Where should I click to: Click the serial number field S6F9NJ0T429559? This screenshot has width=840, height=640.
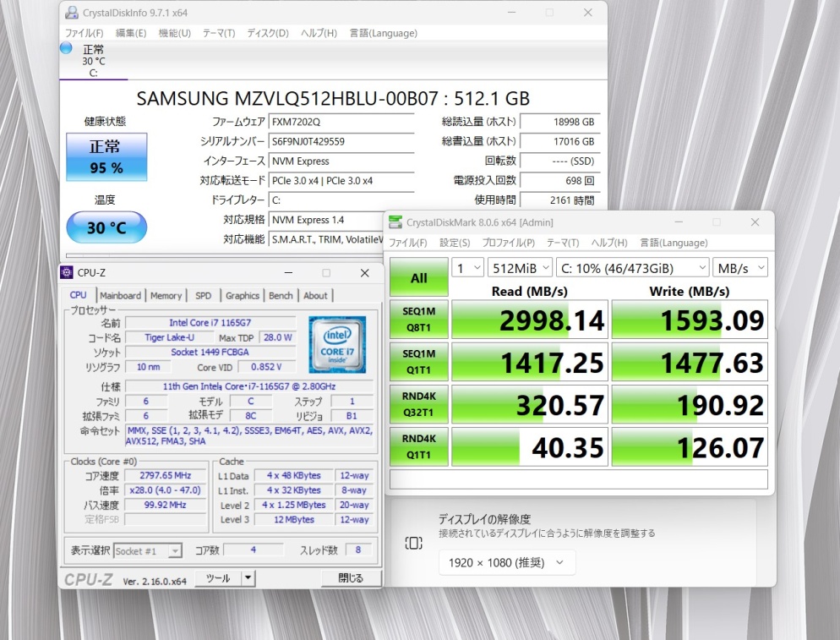point(341,141)
